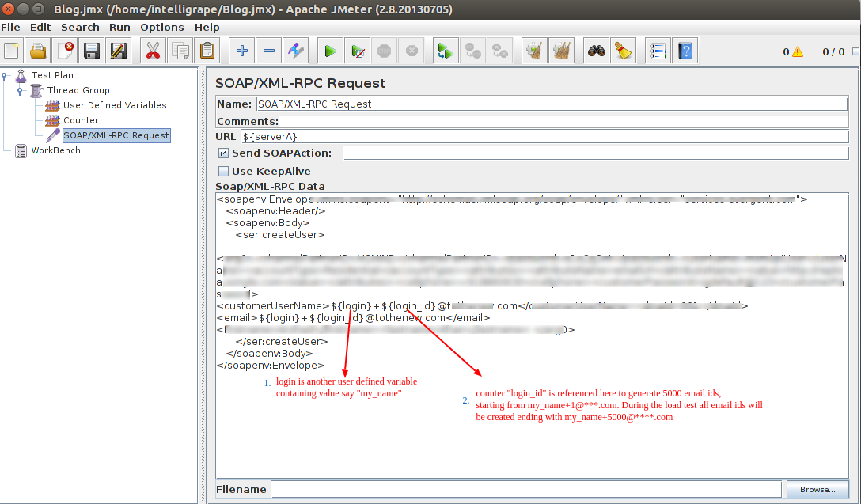
Task: Select WorkBench in the tree
Action: (55, 150)
